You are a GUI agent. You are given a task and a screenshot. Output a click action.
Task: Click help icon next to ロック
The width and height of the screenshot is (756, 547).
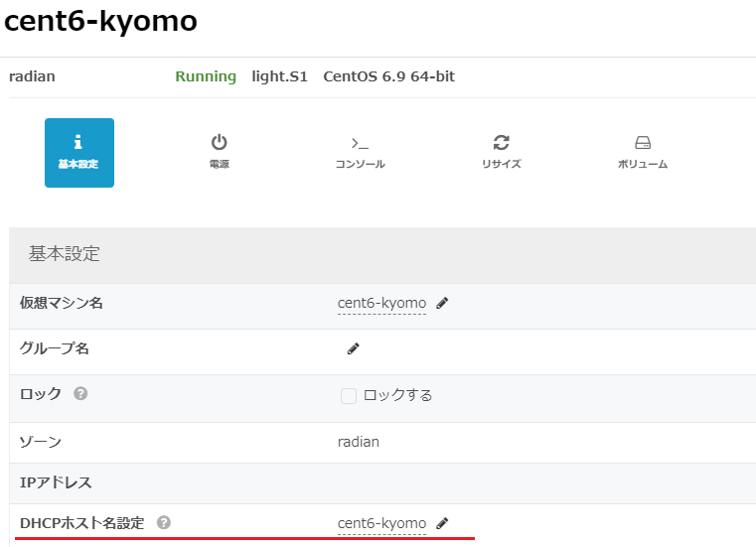click(x=80, y=394)
